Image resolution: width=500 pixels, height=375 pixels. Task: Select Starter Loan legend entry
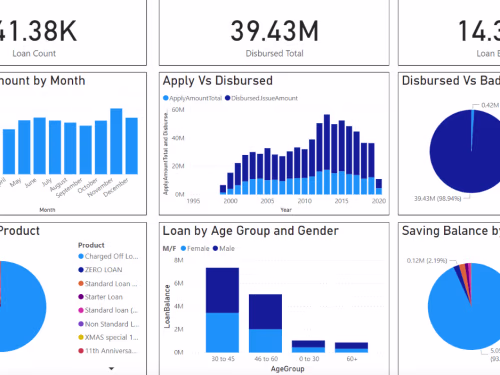pyautogui.click(x=100, y=297)
